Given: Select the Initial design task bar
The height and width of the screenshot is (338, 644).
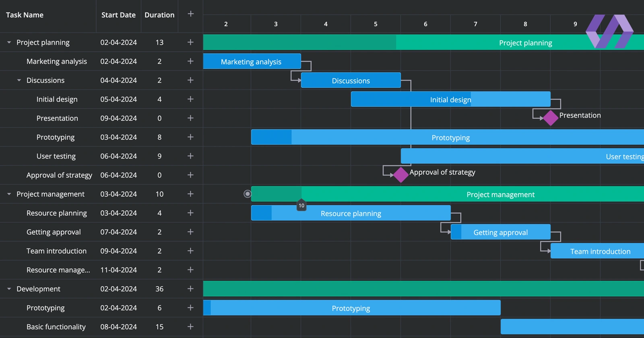Looking at the screenshot, I should (x=451, y=99).
